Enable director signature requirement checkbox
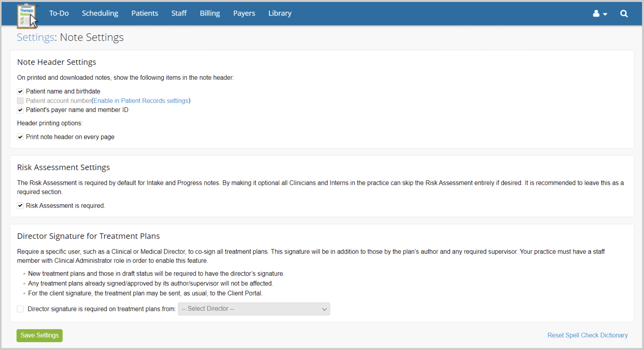Screen dimensions: 644x350 click(20, 309)
